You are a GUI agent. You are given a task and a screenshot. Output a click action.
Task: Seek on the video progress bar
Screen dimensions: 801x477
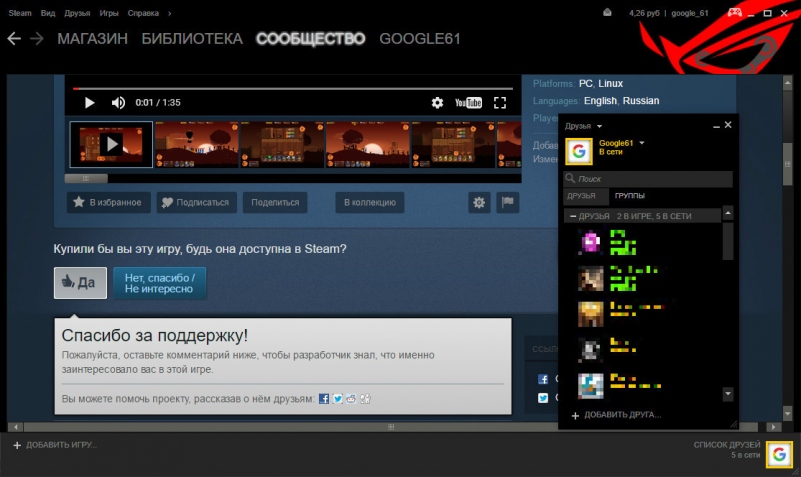coord(293,88)
